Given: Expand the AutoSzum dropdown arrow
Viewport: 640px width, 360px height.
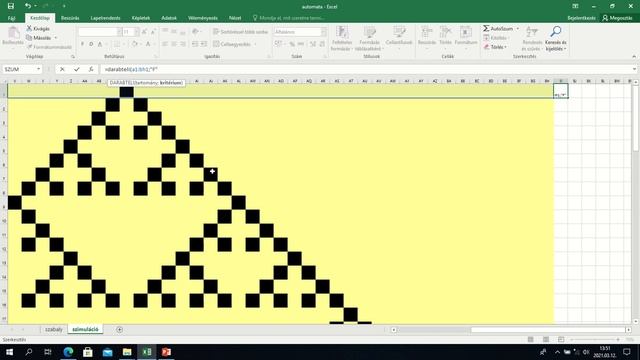Looking at the screenshot, I should [x=518, y=29].
